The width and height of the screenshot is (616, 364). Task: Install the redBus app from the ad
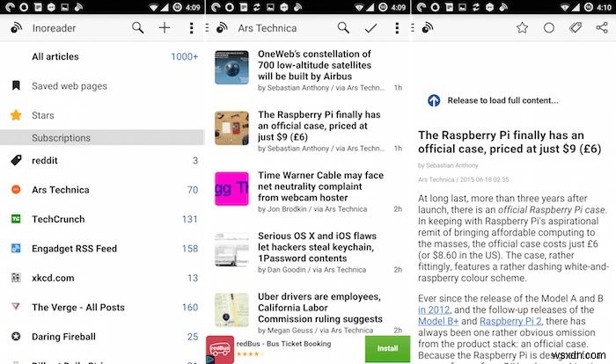point(387,349)
